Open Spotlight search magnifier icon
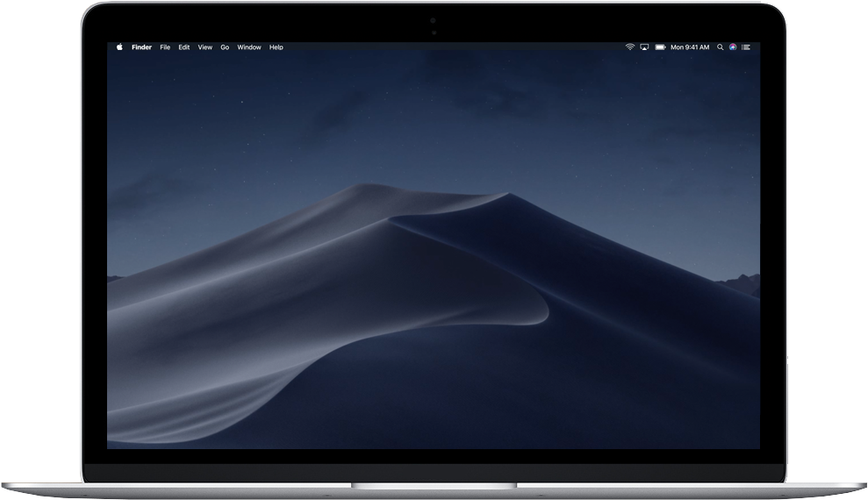The height and width of the screenshot is (500, 868). (x=721, y=47)
